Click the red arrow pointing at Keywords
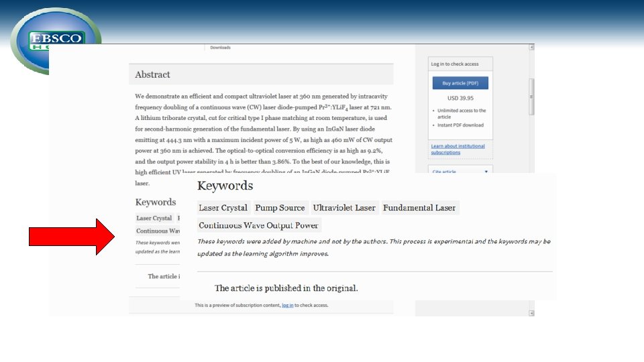 click(x=72, y=237)
